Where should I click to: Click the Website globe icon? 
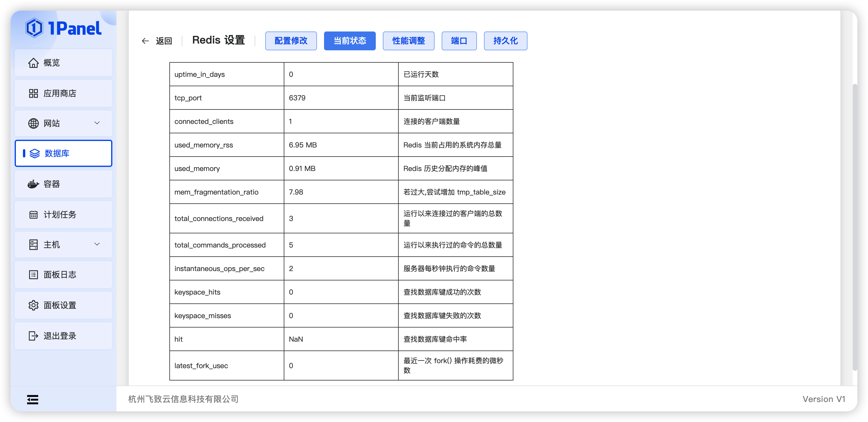click(x=33, y=124)
